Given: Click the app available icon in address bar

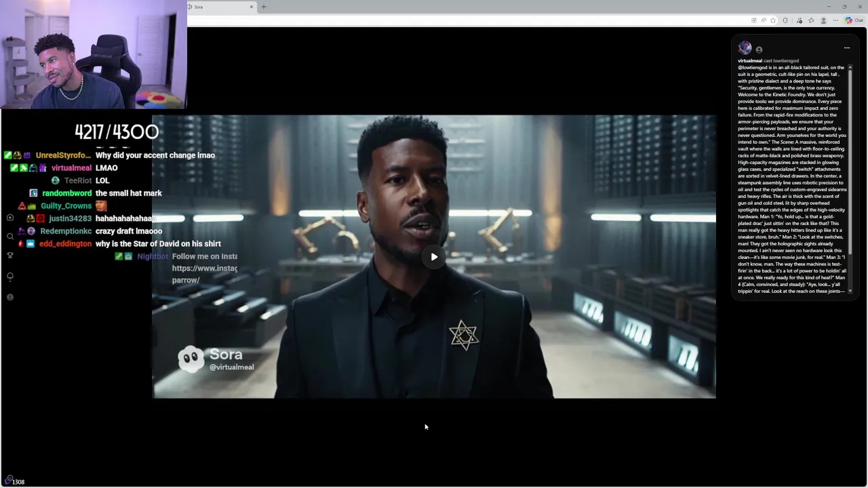Looking at the screenshot, I should click(754, 20).
